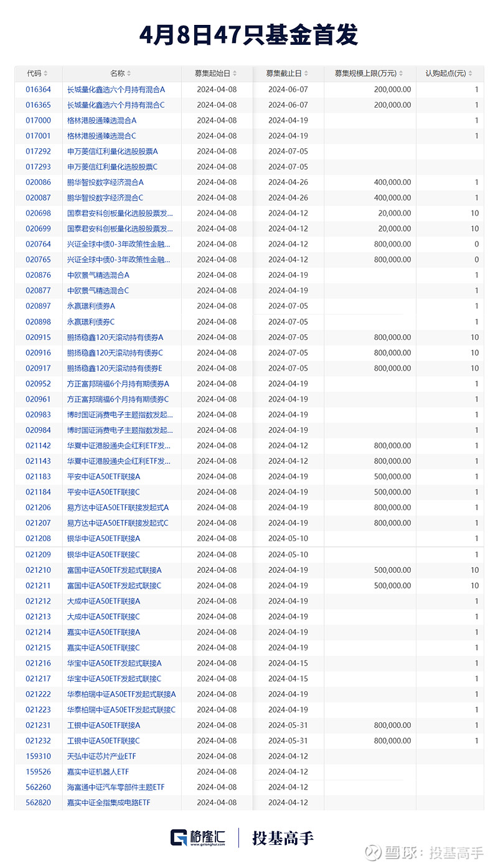
Task: Open fund 鹏扬稳鑫120天滚动持有债券C
Action: click(115, 353)
